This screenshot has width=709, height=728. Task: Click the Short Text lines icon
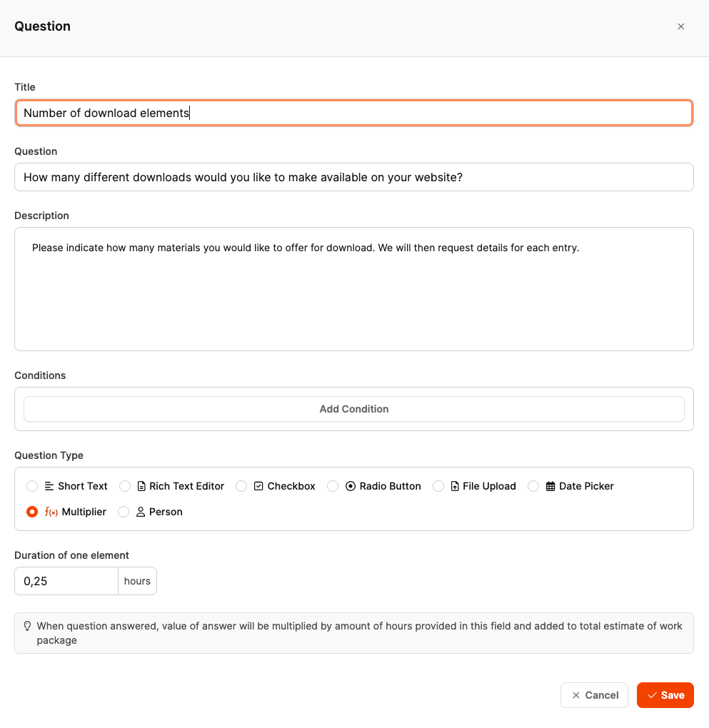(x=49, y=486)
